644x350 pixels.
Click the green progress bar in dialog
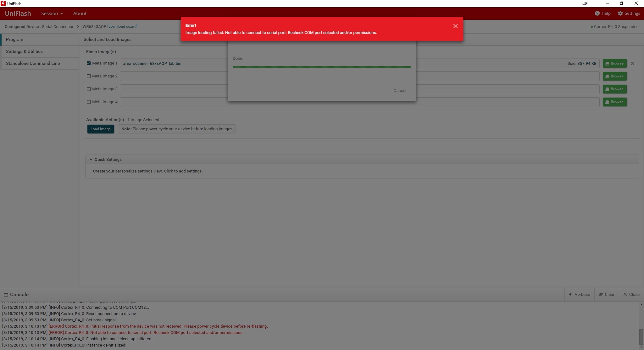point(322,67)
